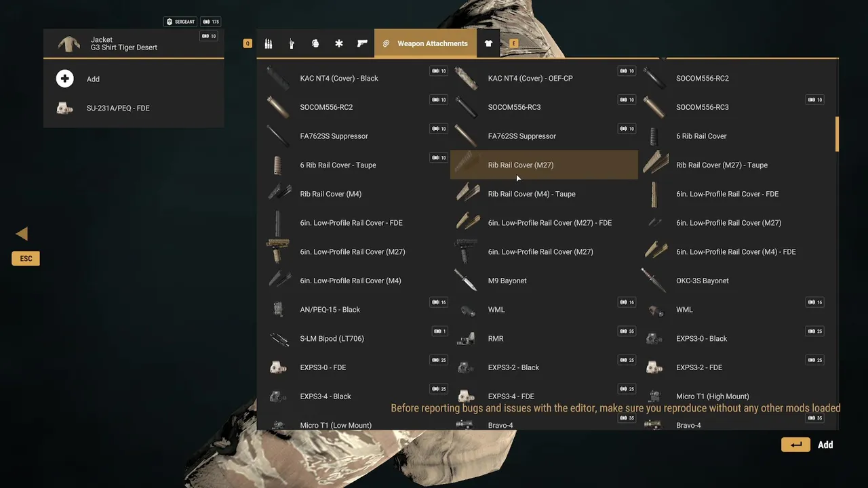Select 6in. Low-Profile Rail Cover (M4)
This screenshot has width=868, height=488.
[x=356, y=281]
